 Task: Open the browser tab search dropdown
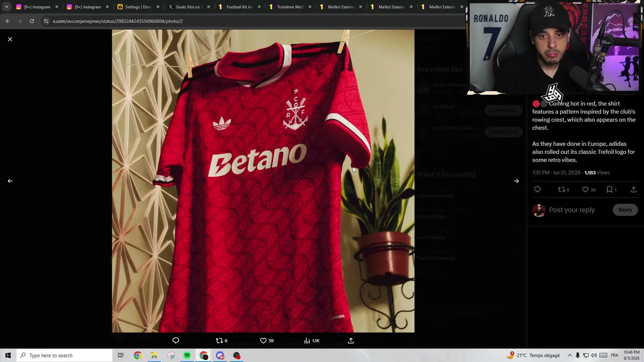(x=7, y=7)
